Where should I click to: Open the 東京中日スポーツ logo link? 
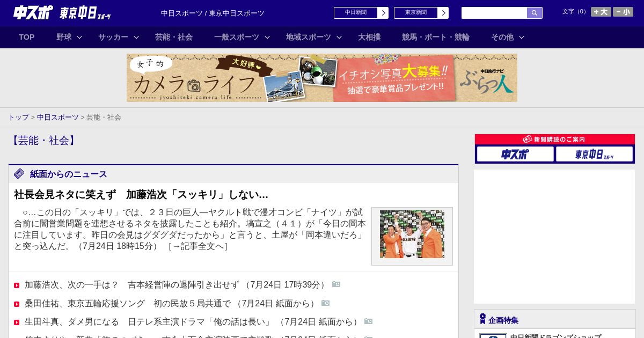tap(85, 13)
